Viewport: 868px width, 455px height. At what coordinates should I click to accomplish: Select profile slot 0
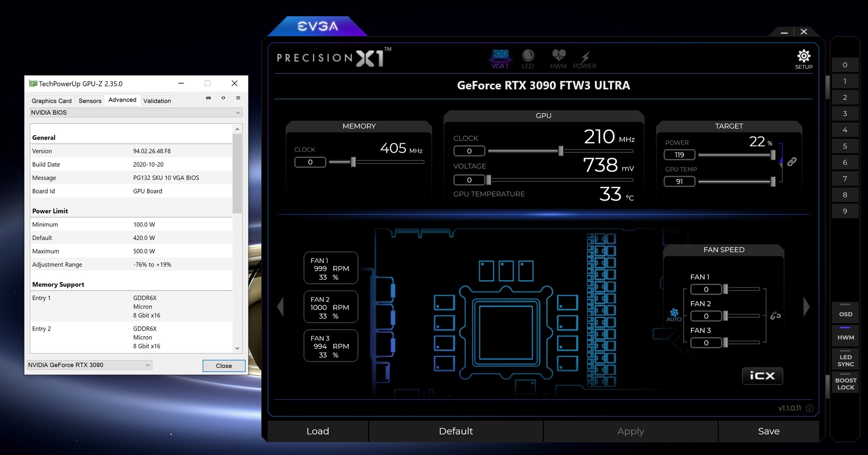click(x=845, y=65)
